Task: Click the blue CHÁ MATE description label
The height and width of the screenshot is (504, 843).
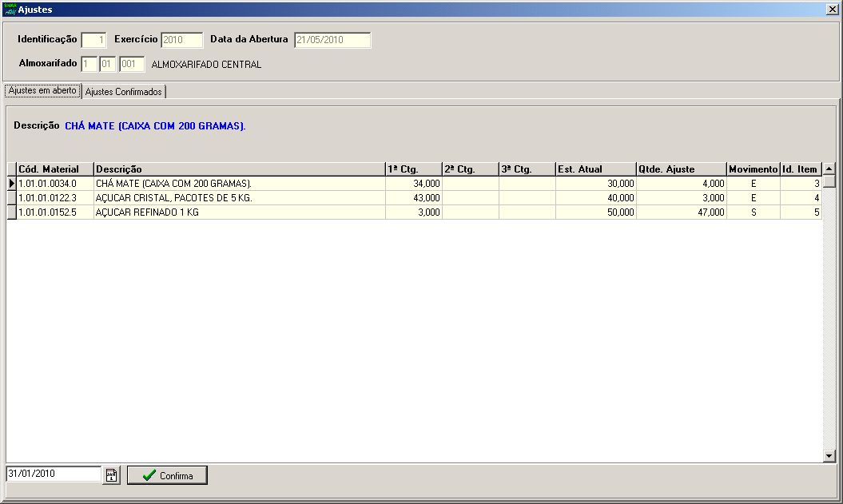Action: pyautogui.click(x=155, y=125)
